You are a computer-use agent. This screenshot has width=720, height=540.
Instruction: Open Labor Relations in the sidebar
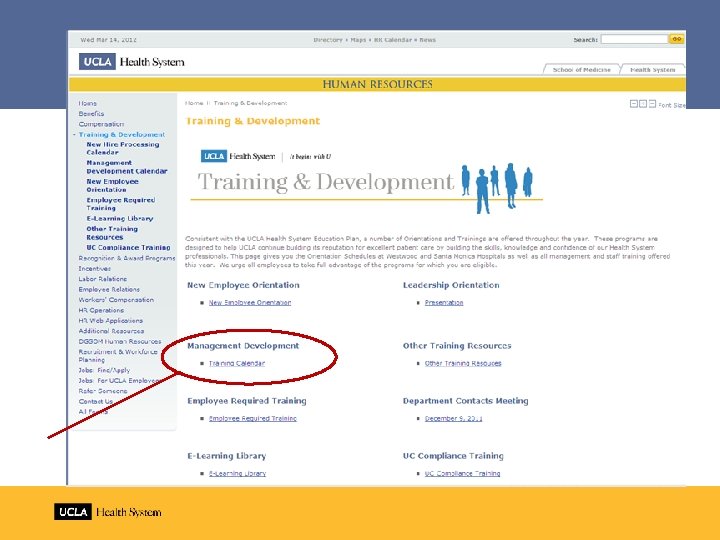[x=102, y=279]
